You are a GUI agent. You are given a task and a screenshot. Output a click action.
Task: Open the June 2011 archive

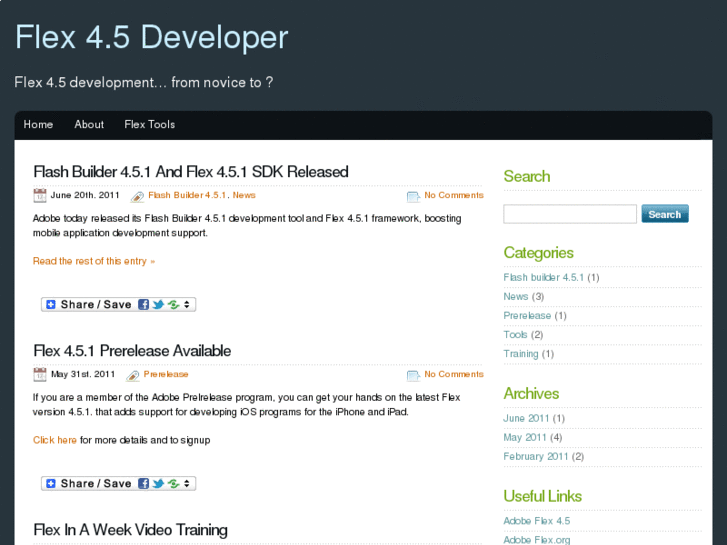tap(526, 418)
